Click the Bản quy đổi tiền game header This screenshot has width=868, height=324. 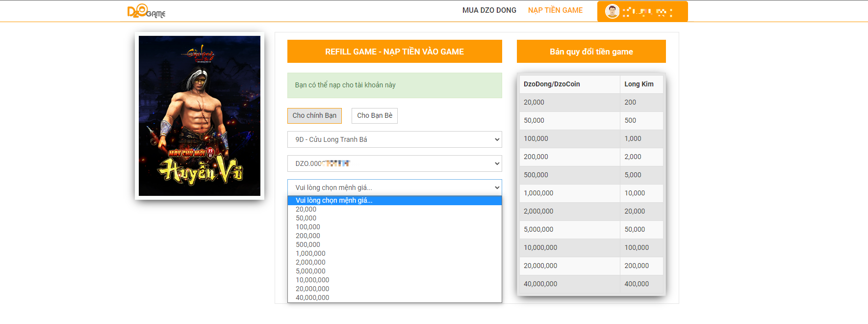point(591,52)
